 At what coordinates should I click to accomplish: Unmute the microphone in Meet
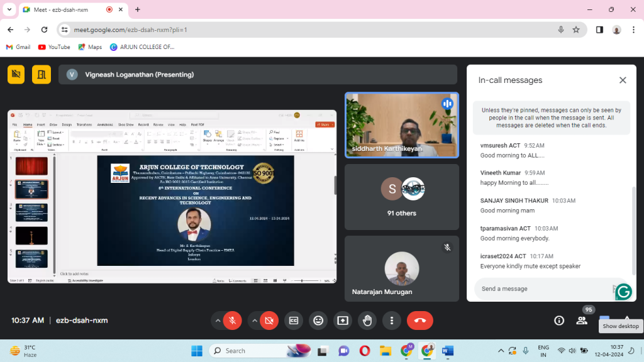tap(233, 321)
